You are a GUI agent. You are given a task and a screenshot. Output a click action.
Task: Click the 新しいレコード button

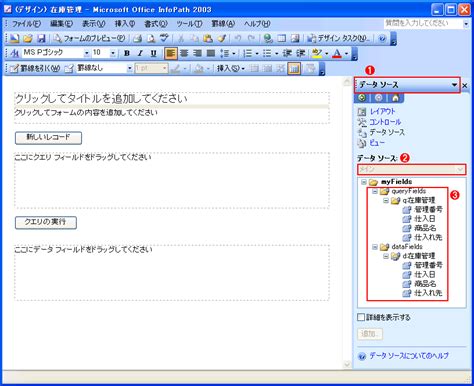[48, 138]
